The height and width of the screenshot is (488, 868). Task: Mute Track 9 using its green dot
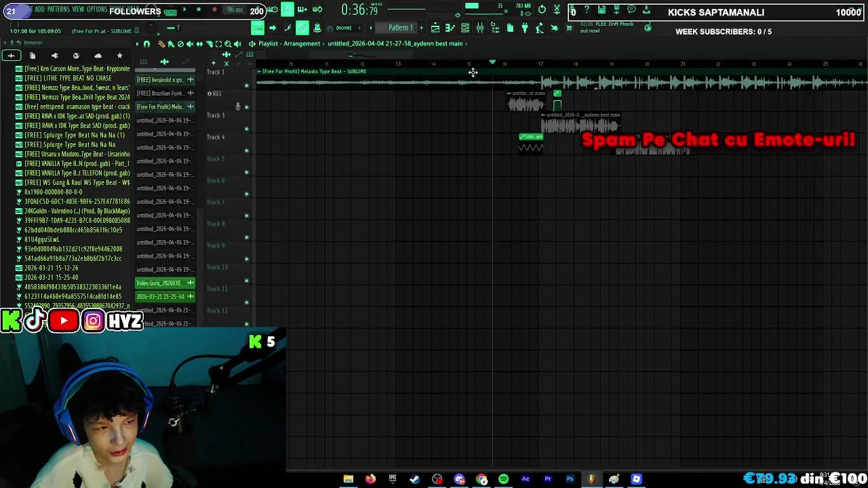pyautogui.click(x=246, y=259)
